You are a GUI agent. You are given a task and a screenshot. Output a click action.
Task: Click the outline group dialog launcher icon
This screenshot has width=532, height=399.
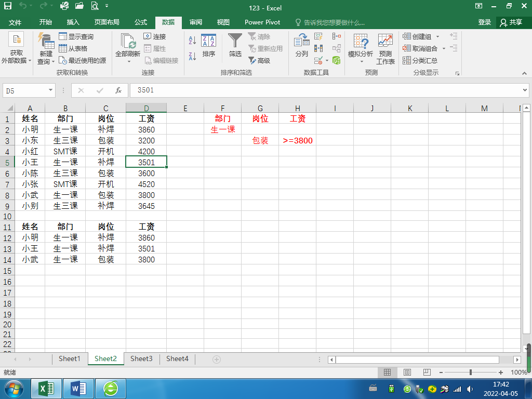tap(457, 73)
